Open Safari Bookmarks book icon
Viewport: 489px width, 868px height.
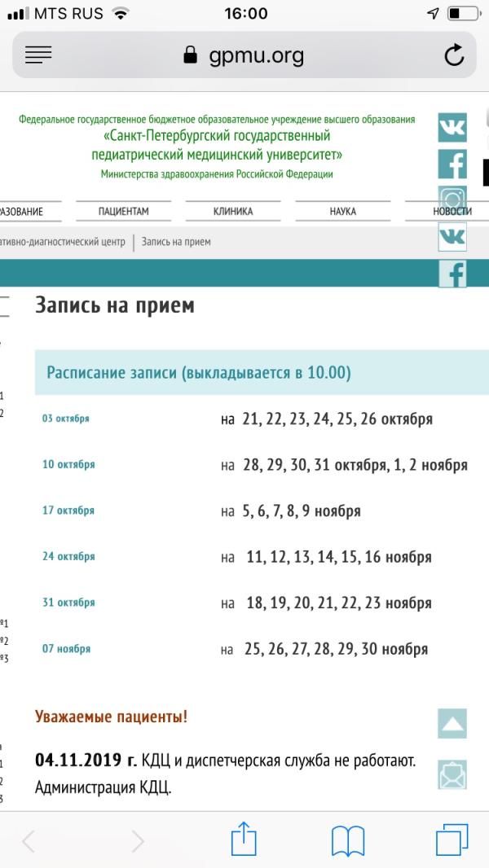point(348,841)
